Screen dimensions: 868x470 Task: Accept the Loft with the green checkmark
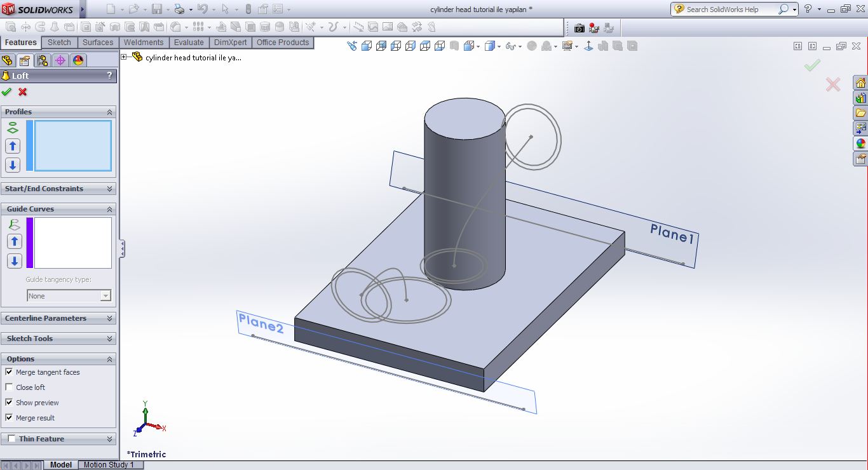7,92
